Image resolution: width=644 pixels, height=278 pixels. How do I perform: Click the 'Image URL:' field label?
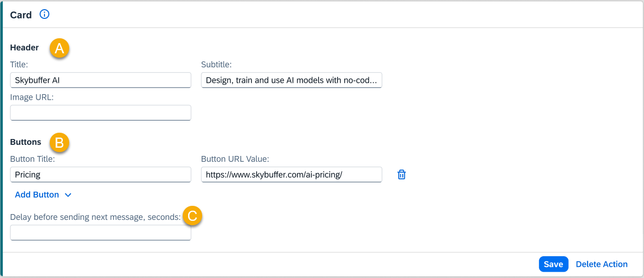(x=32, y=97)
